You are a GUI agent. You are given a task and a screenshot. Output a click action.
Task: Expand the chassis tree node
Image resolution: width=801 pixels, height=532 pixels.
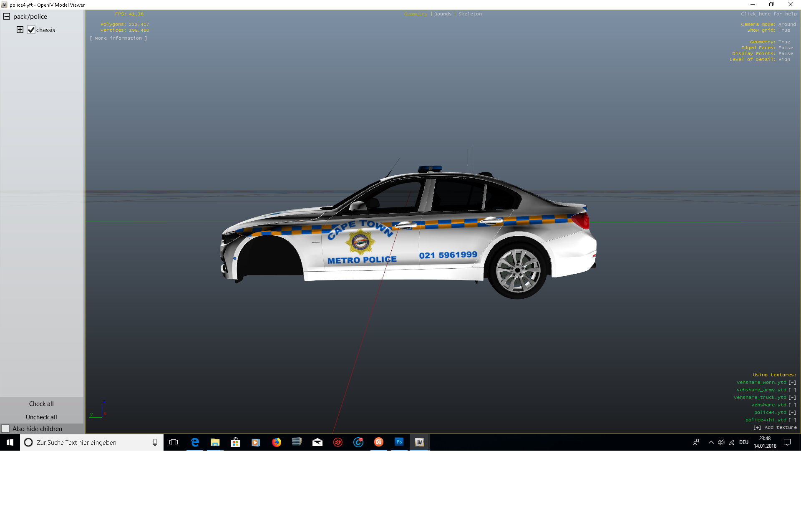(20, 30)
